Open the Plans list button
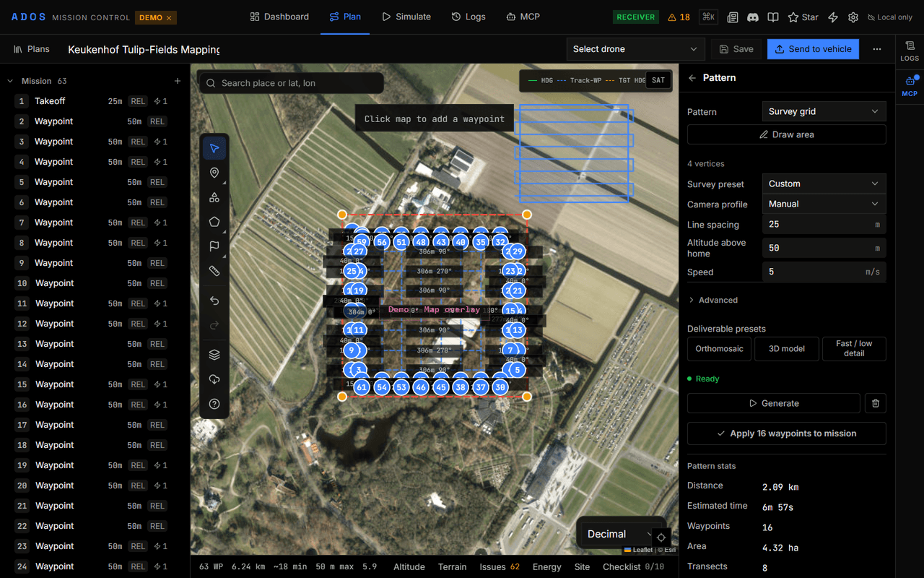This screenshot has width=924, height=578. [32, 49]
